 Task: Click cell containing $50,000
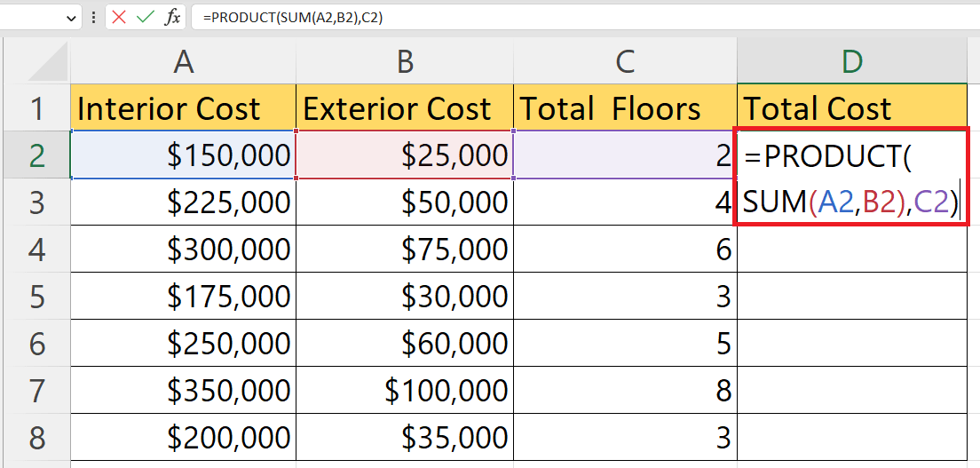[x=405, y=202]
